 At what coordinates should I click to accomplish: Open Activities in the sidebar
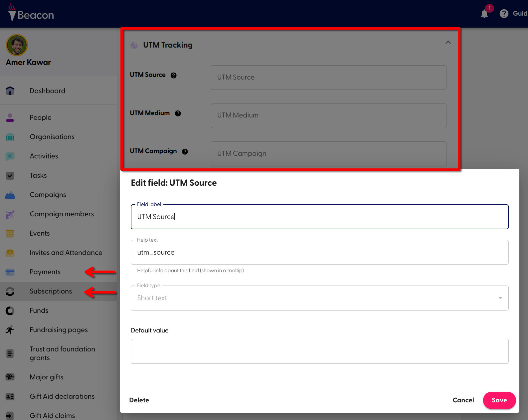(44, 156)
